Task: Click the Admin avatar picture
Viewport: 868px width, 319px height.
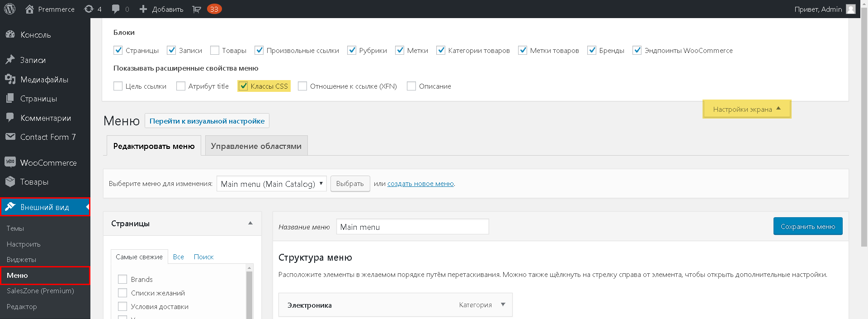Action: (x=851, y=9)
